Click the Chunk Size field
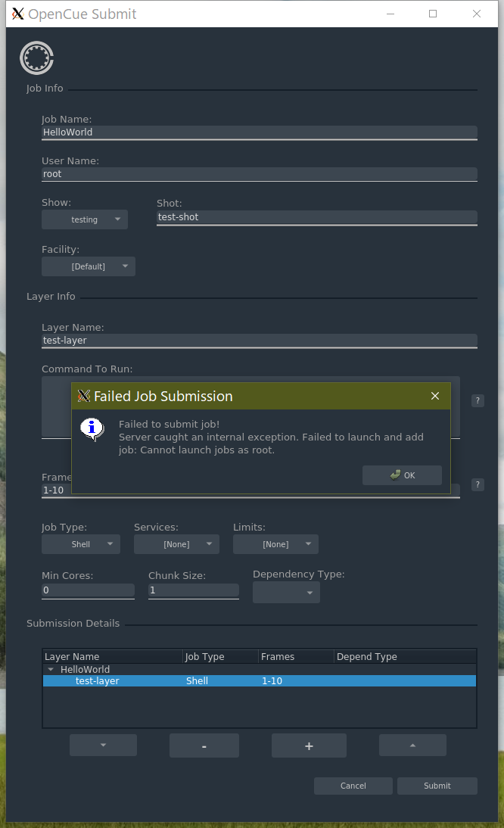504x828 pixels. 194,590
